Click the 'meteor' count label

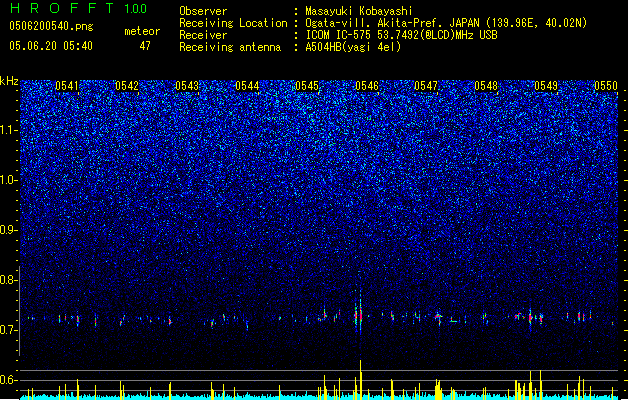click(x=142, y=31)
